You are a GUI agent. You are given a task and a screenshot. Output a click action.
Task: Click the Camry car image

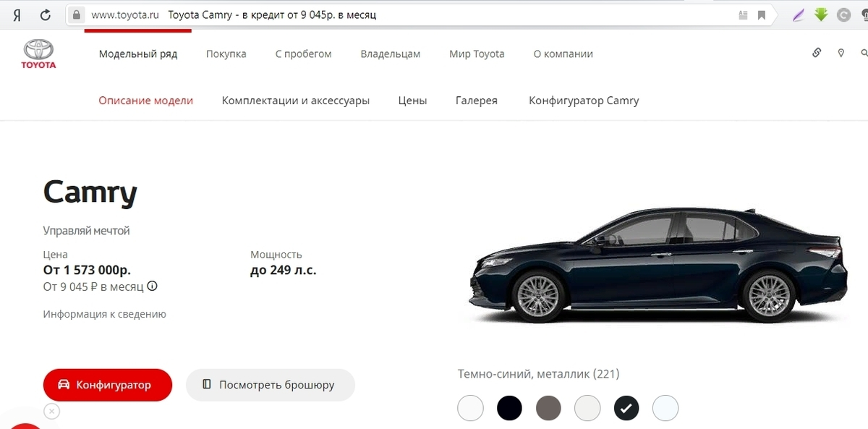[x=657, y=265]
